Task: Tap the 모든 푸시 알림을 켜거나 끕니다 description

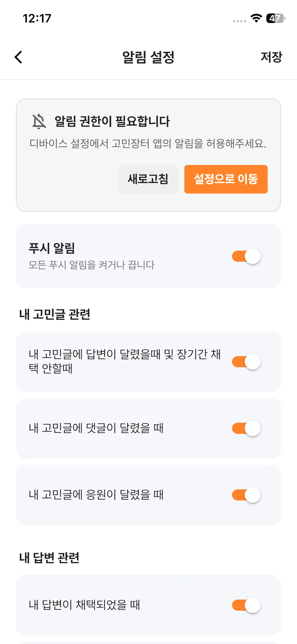Action: tap(91, 265)
